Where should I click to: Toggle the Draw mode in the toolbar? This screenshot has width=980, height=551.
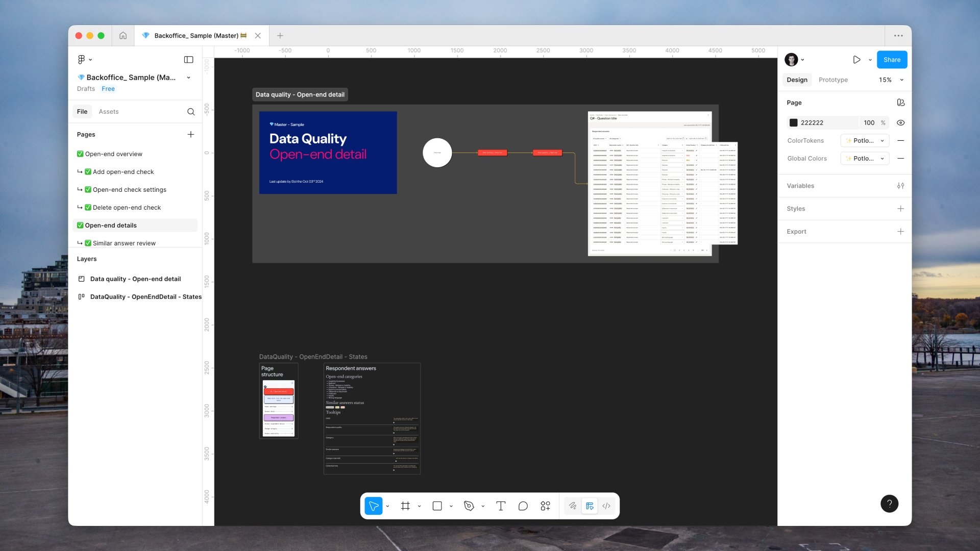(573, 506)
